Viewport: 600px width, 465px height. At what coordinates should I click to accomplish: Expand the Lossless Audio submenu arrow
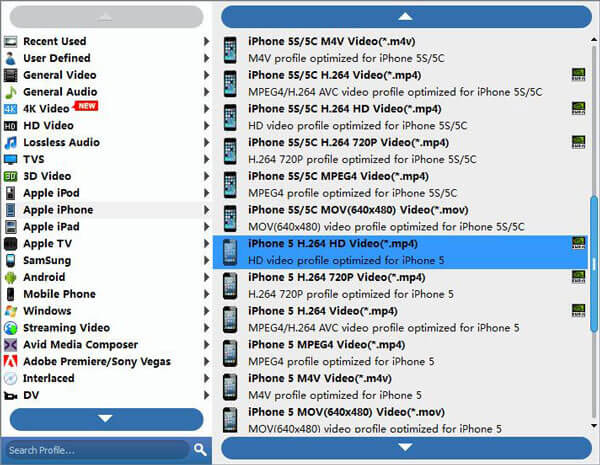point(206,142)
